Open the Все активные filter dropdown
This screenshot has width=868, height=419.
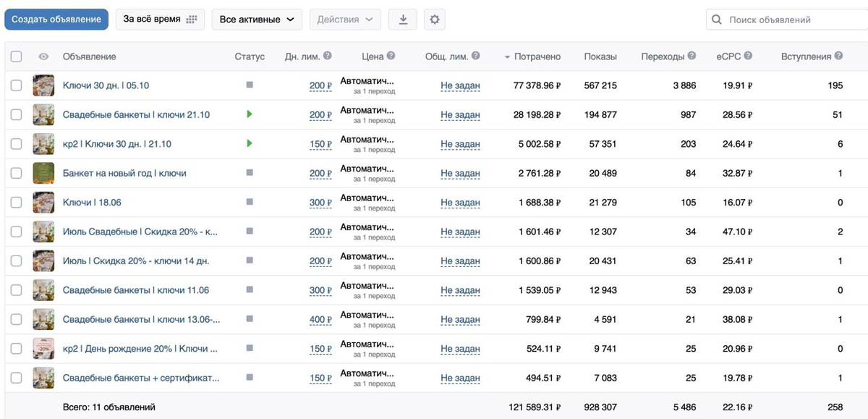258,20
